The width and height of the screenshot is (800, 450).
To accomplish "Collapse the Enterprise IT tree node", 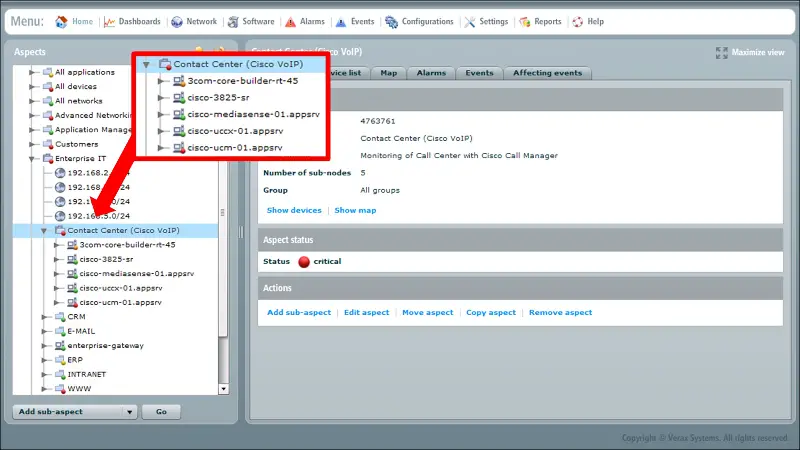I will 32,159.
